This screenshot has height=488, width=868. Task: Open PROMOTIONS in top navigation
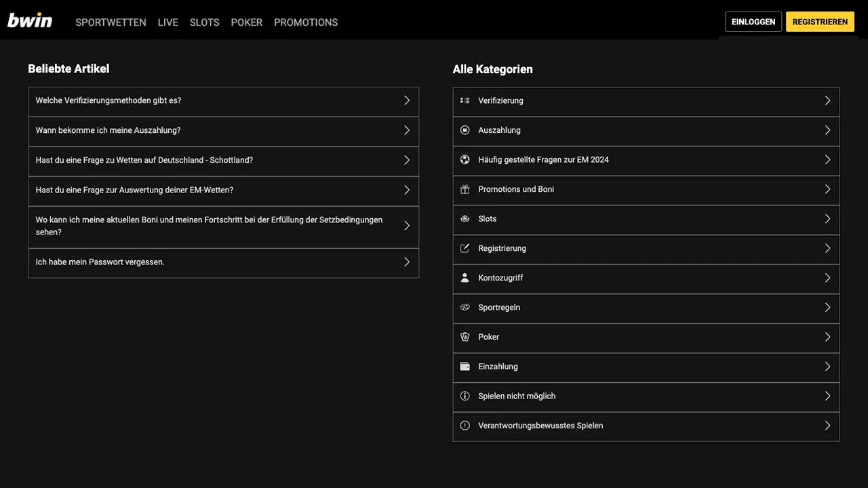click(306, 22)
